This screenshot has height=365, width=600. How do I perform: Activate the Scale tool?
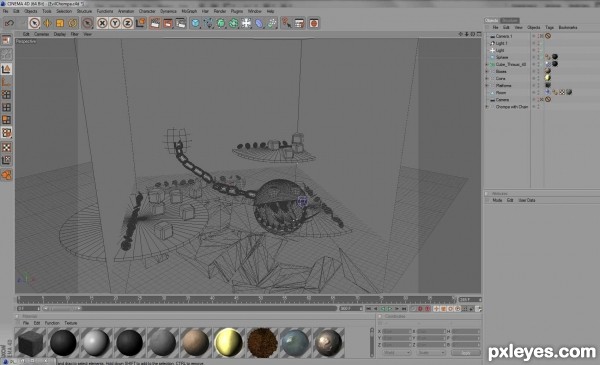(x=60, y=23)
